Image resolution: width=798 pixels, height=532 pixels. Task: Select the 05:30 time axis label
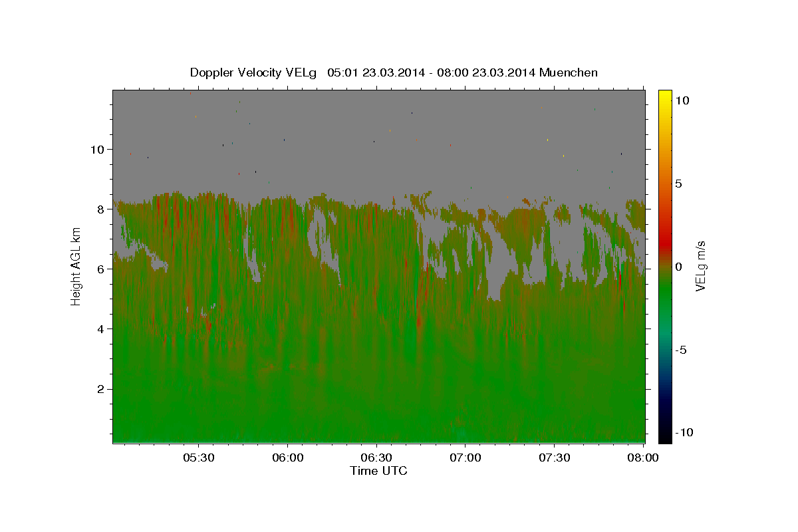tap(199, 458)
